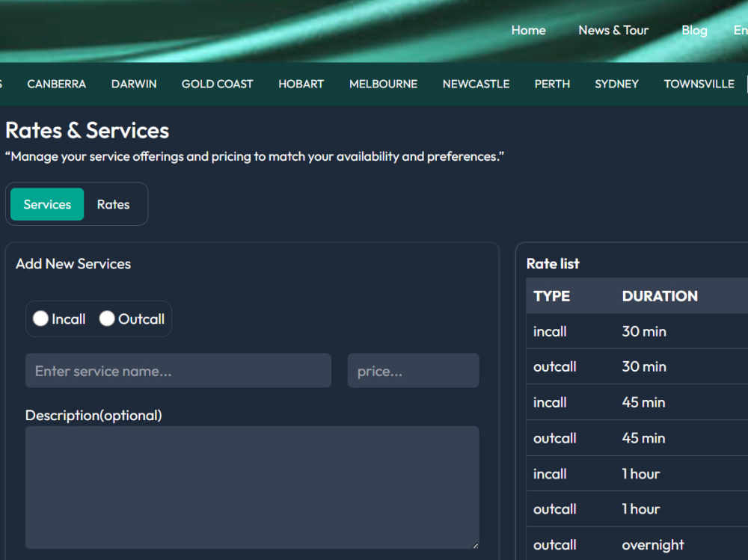748x560 pixels.
Task: Choose Townsville city link
Action: 699,84
